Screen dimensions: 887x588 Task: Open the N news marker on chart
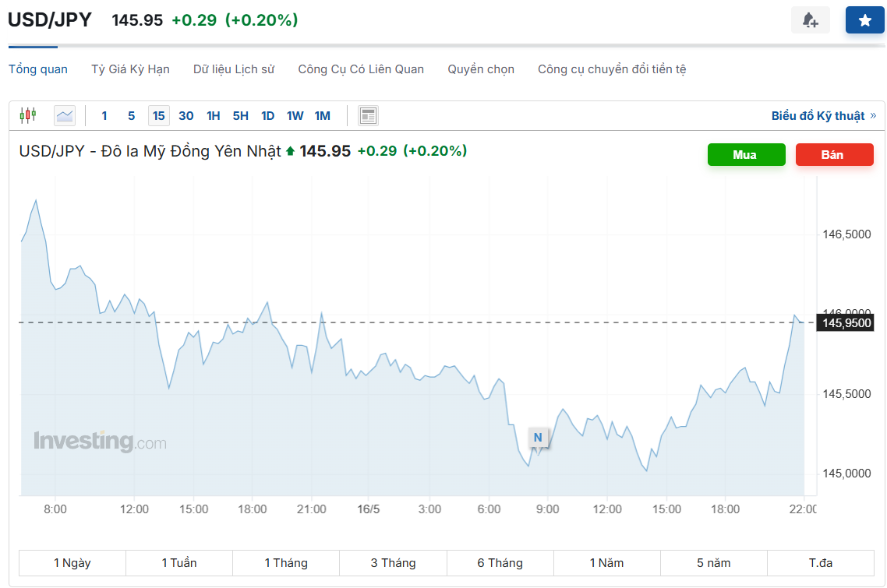point(538,438)
